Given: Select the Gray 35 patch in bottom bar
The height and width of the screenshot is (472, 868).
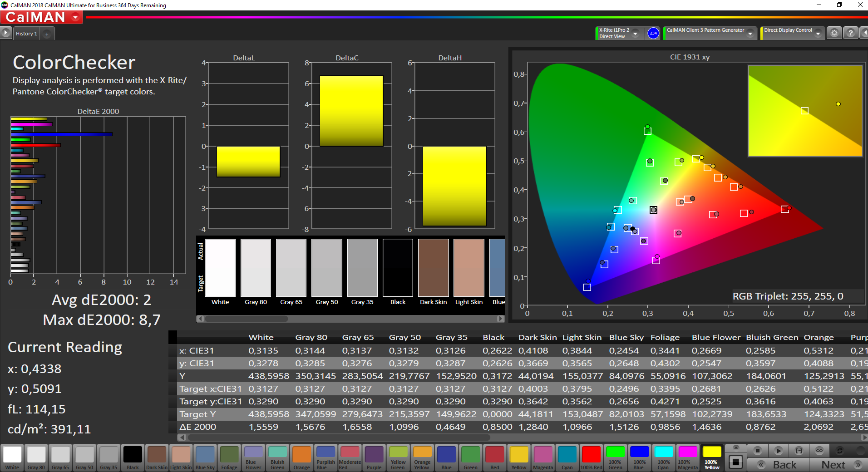Looking at the screenshot, I should [x=108, y=457].
